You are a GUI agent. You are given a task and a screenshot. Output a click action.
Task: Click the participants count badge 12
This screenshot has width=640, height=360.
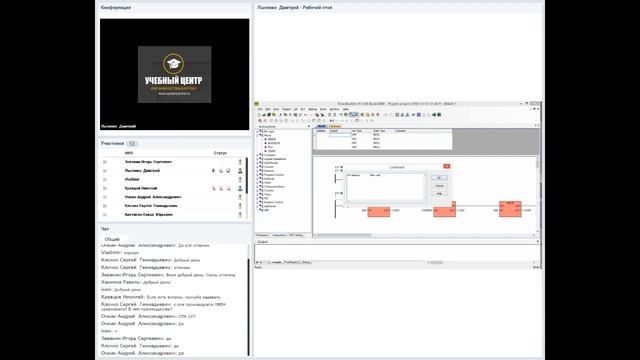tap(131, 144)
